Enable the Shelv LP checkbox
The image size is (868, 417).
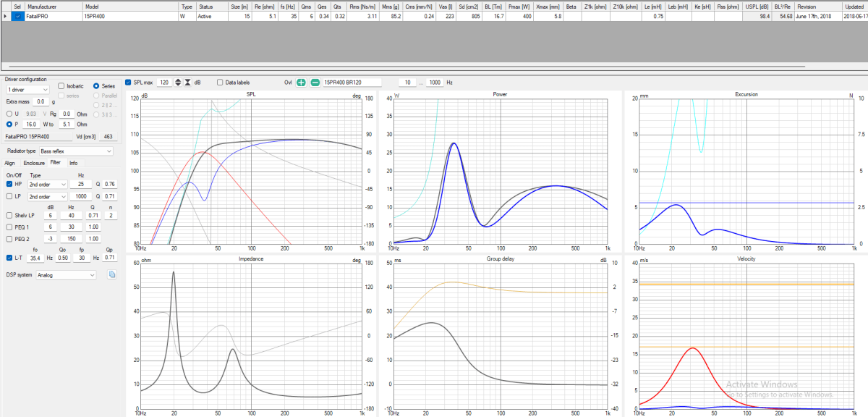pyautogui.click(x=9, y=215)
